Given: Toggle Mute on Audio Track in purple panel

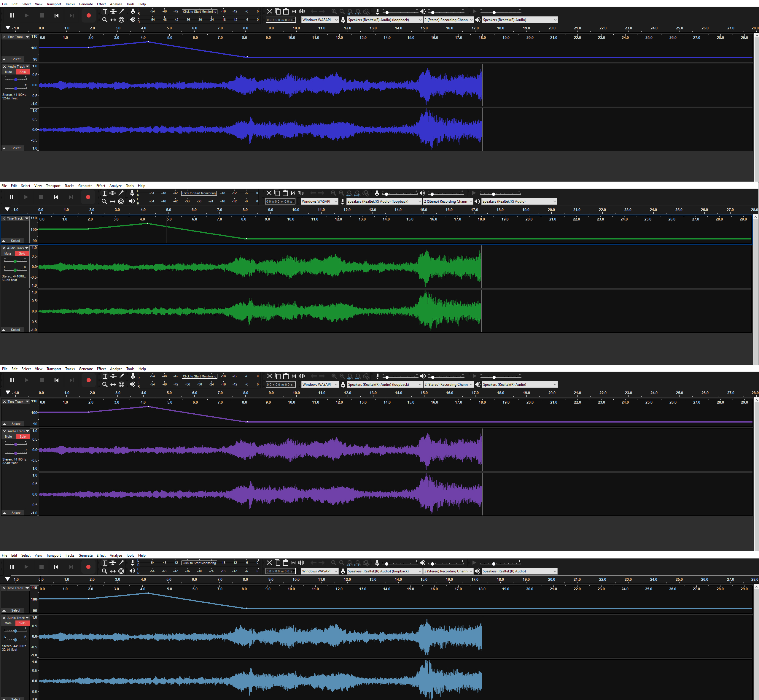Looking at the screenshot, I should click(x=8, y=437).
